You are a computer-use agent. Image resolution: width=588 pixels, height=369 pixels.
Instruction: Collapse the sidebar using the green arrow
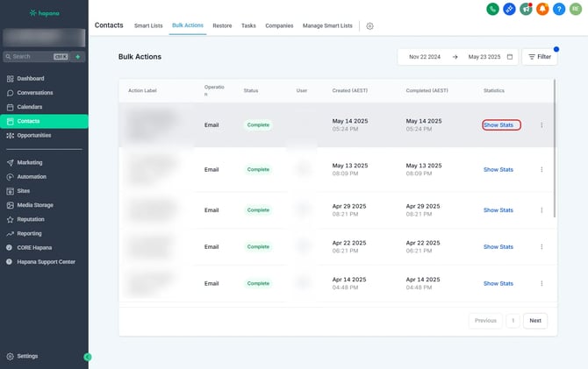tap(87, 357)
